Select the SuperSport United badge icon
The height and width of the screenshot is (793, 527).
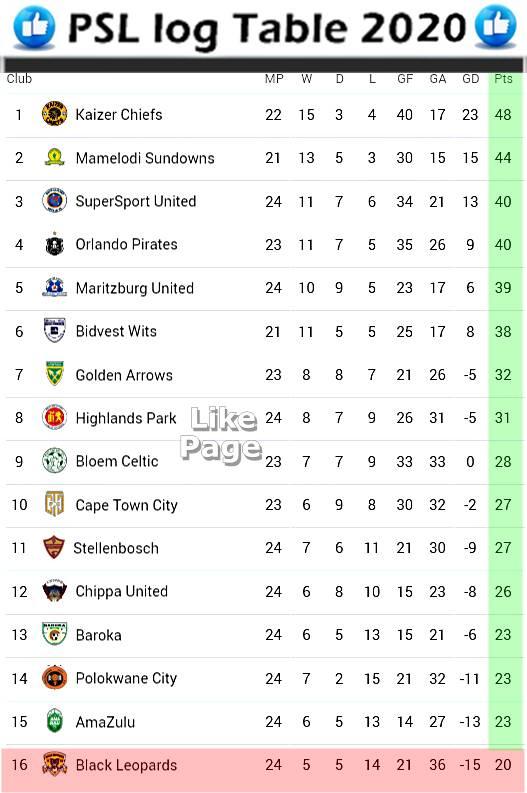tap(54, 201)
